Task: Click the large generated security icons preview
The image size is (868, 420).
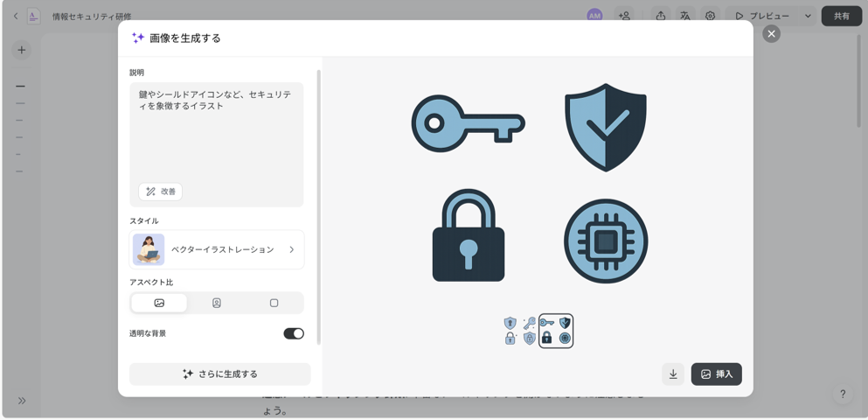Action: tap(529, 183)
